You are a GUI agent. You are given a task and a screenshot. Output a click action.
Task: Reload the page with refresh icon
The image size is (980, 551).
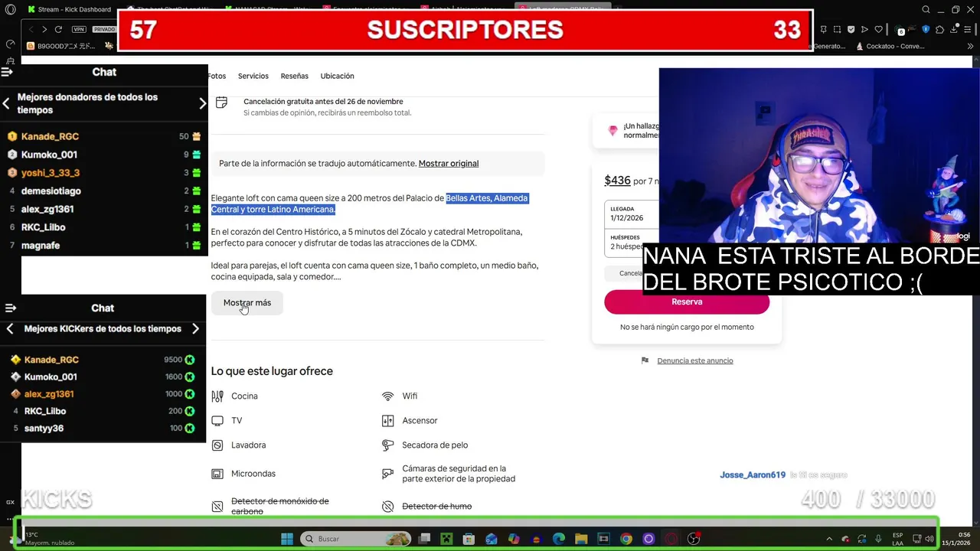(58, 29)
